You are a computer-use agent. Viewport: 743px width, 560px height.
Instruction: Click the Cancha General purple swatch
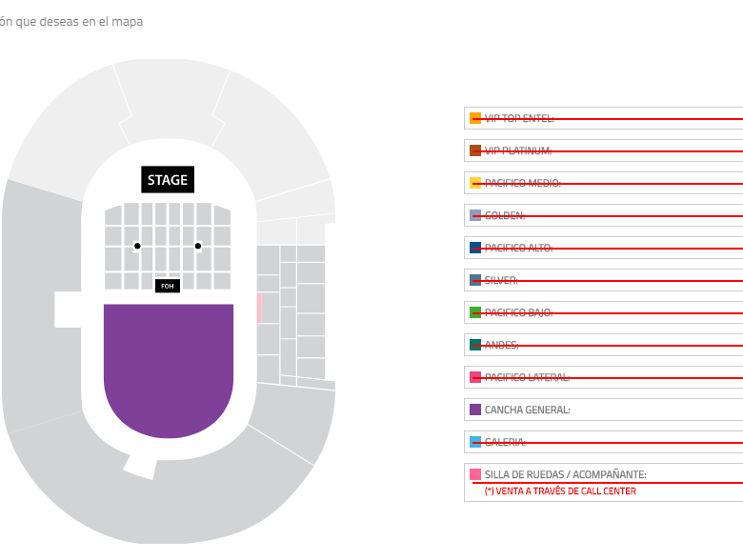click(475, 410)
